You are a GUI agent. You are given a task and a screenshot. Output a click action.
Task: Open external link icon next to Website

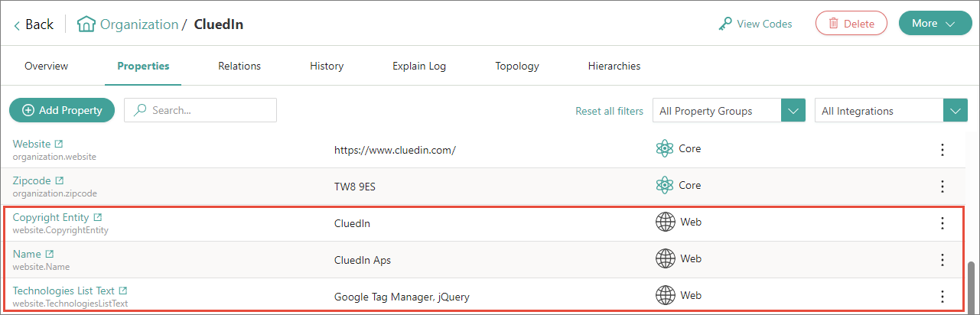[59, 145]
